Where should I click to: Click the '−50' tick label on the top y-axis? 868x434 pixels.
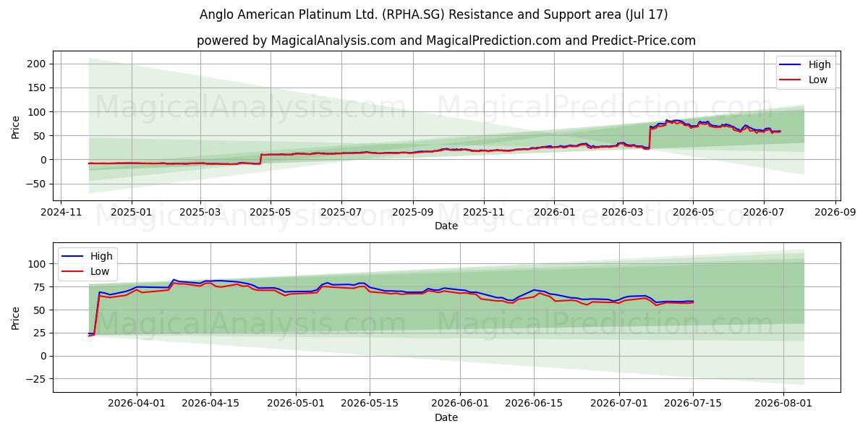point(35,184)
